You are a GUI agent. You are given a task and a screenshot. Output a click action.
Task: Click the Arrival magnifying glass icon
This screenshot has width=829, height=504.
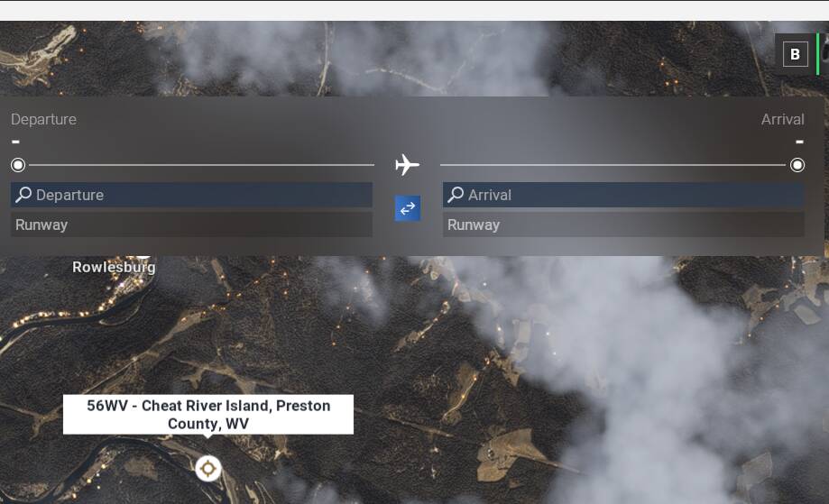coord(456,195)
